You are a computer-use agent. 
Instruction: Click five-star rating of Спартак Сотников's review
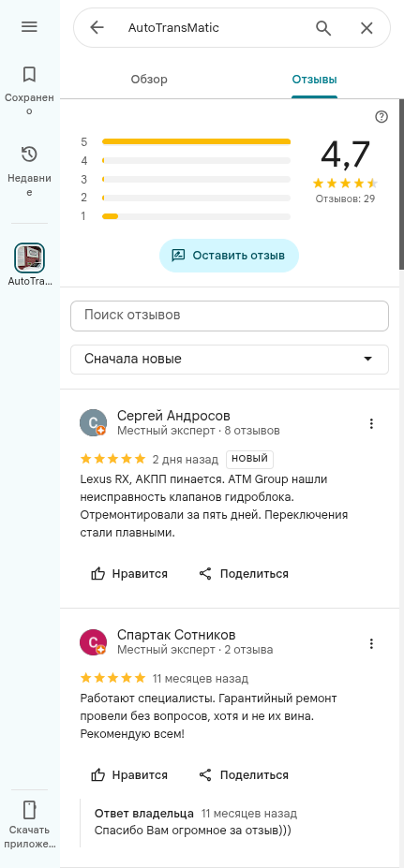(113, 678)
